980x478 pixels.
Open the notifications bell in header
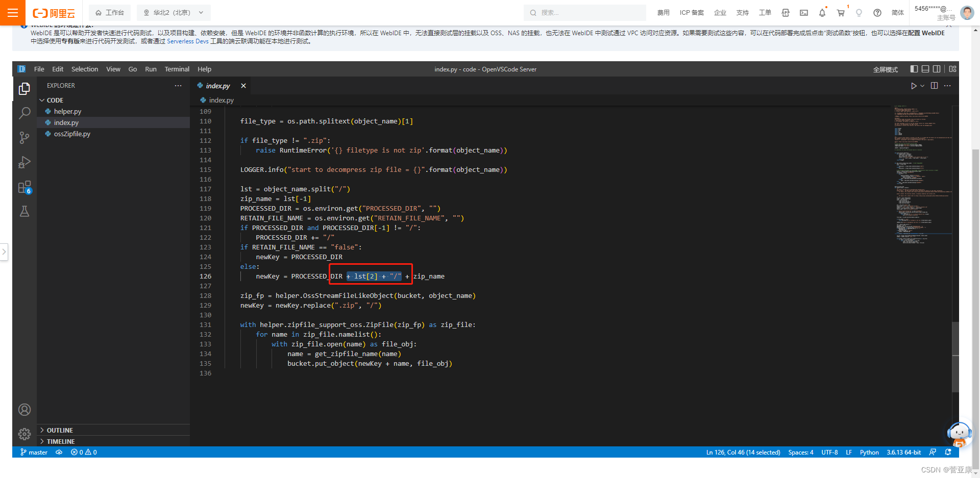pos(822,13)
